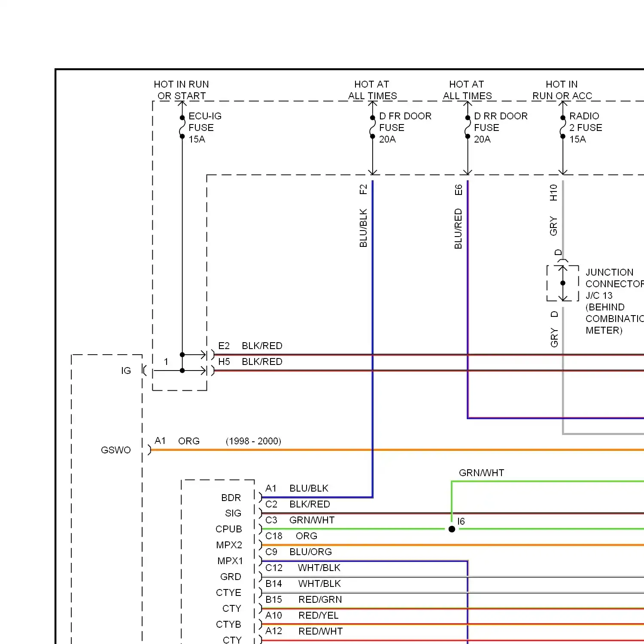The height and width of the screenshot is (644, 644).
Task: Click the B15 RED/GRN wire label
Action: pyautogui.click(x=304, y=599)
